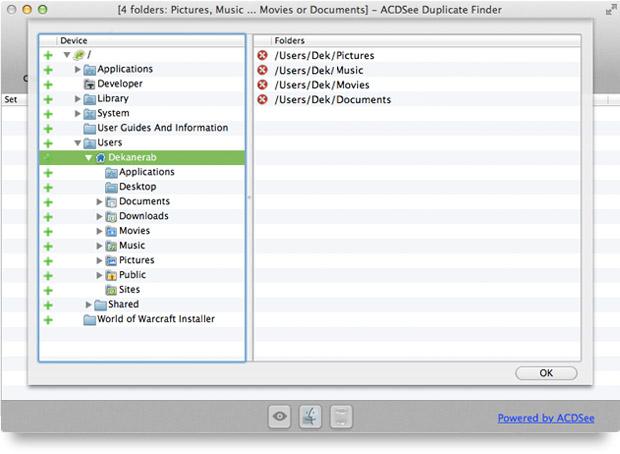This screenshot has width=620, height=454.
Task: Remove /Users/Dek/Movies from the folders list
Action: coord(262,85)
